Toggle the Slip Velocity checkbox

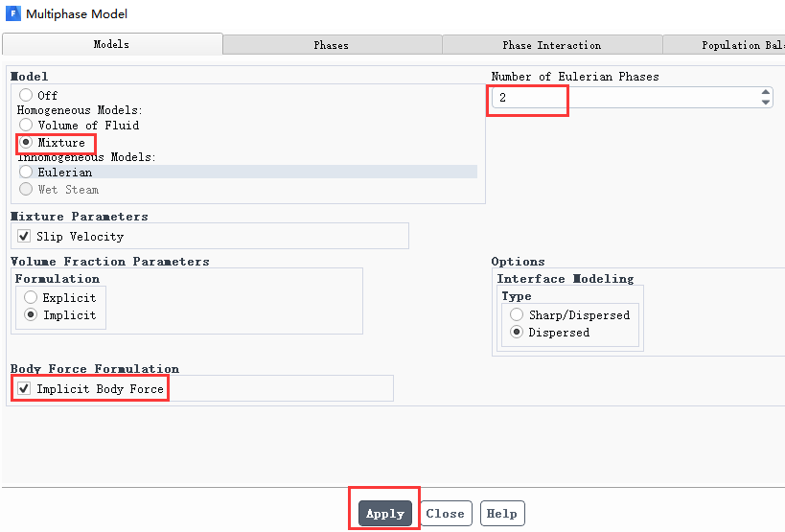click(24, 236)
